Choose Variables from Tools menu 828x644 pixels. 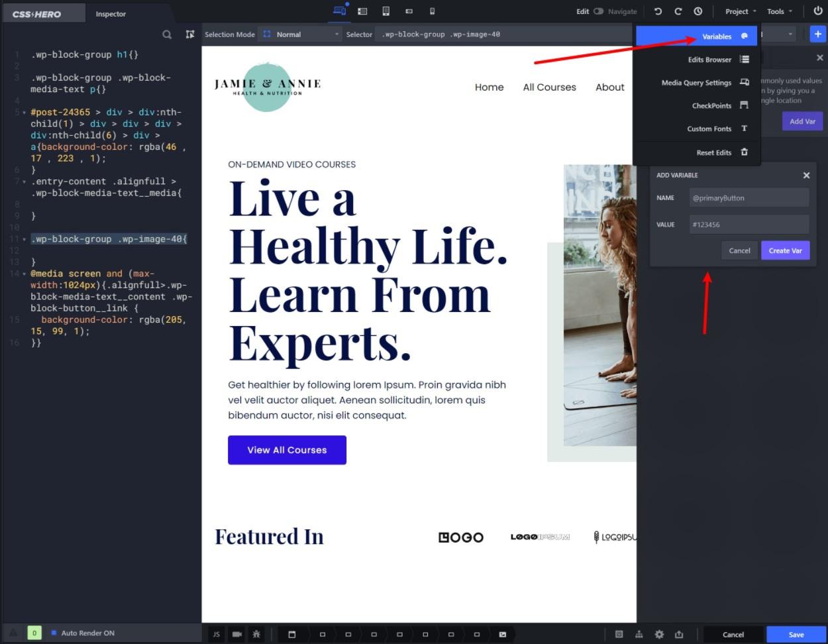click(696, 36)
